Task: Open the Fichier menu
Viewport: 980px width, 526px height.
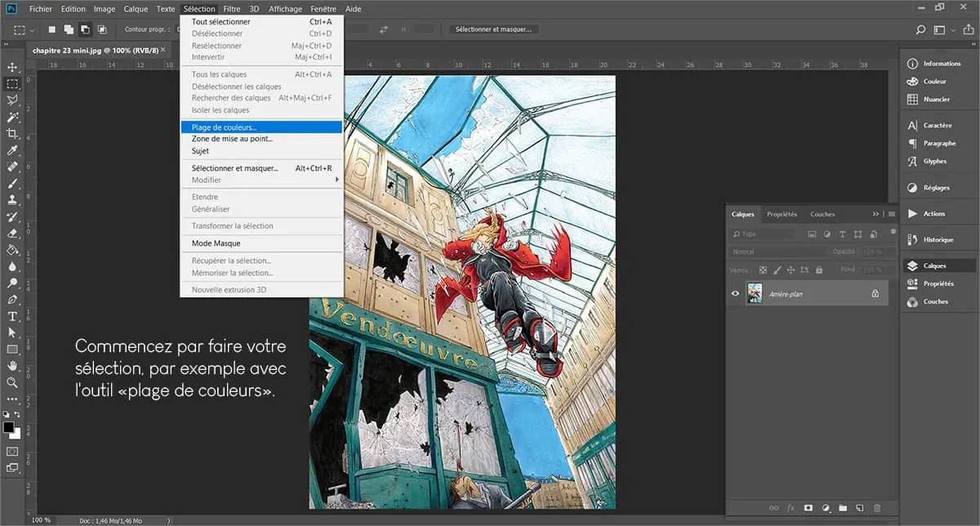Action: tap(42, 9)
